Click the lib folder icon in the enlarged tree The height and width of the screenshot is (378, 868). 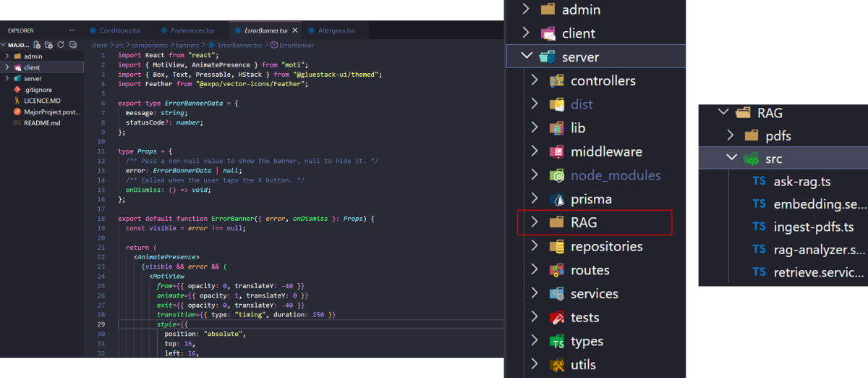[557, 128]
